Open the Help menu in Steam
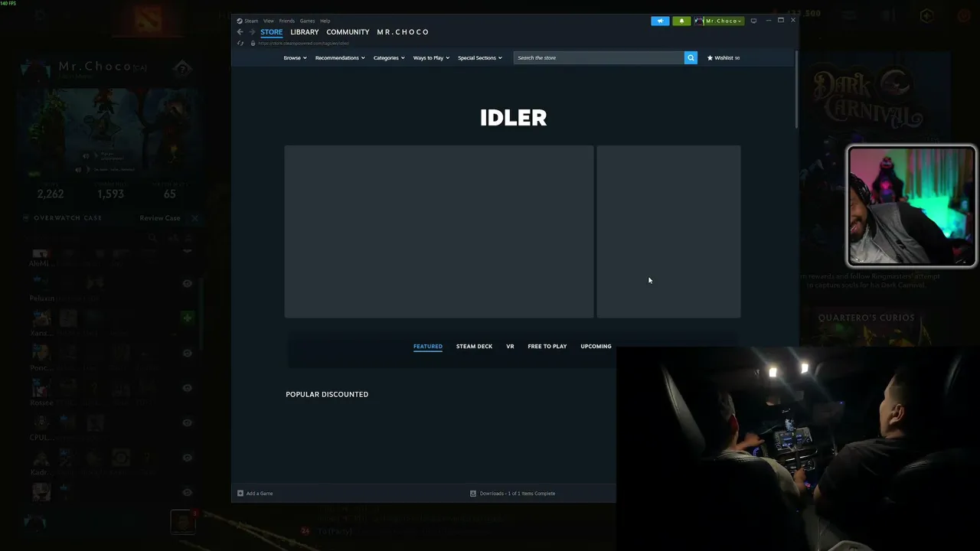The width and height of the screenshot is (980, 551). (325, 21)
